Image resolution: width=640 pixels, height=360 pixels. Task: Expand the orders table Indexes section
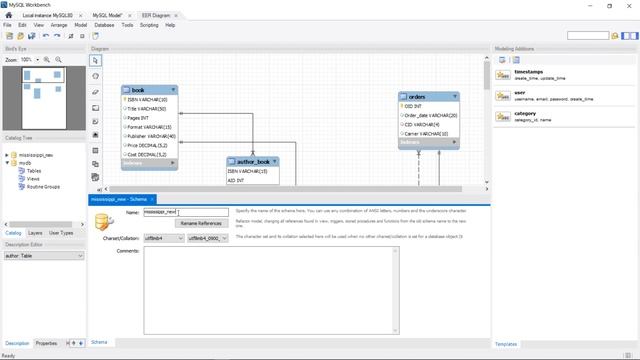click(x=454, y=142)
